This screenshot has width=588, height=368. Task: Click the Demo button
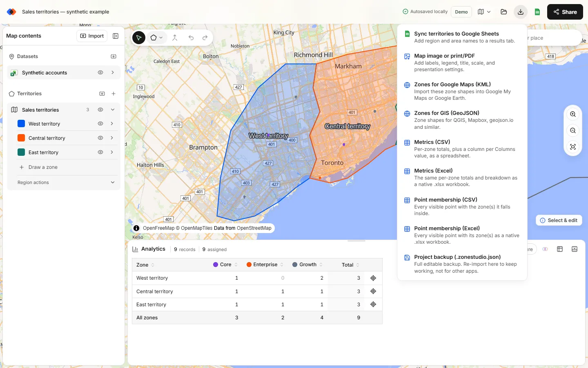click(461, 12)
